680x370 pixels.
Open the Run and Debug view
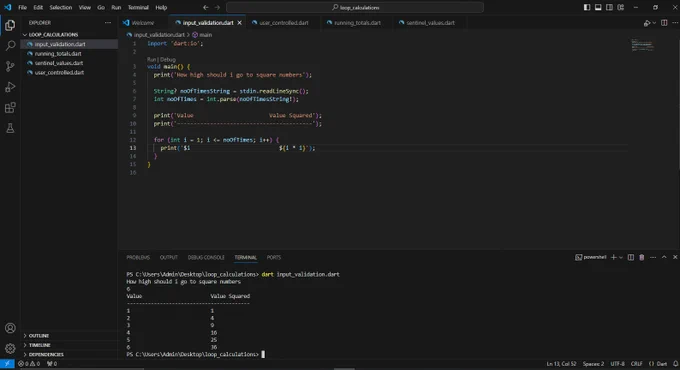pos(10,87)
